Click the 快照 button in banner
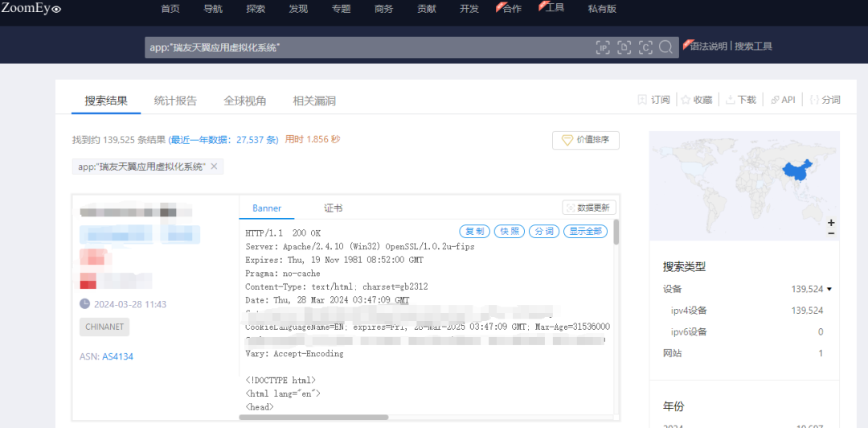Viewport: 868px width, 428px height. click(x=510, y=231)
